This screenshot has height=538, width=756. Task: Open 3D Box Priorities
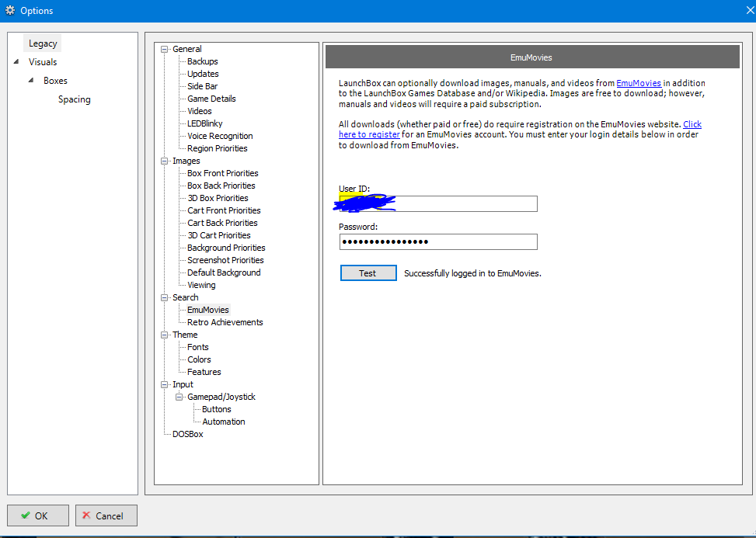(x=218, y=199)
